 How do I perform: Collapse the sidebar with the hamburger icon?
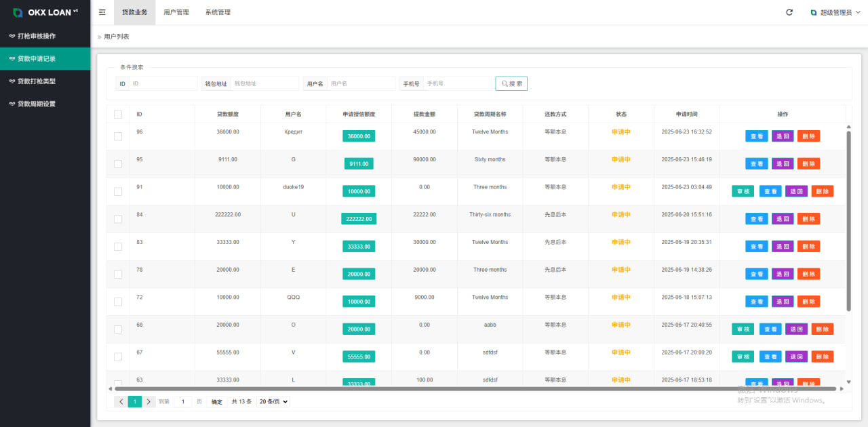coord(102,12)
